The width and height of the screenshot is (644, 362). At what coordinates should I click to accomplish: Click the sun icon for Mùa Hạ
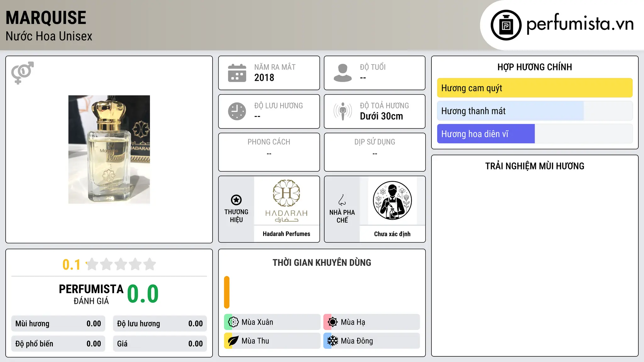click(x=333, y=322)
